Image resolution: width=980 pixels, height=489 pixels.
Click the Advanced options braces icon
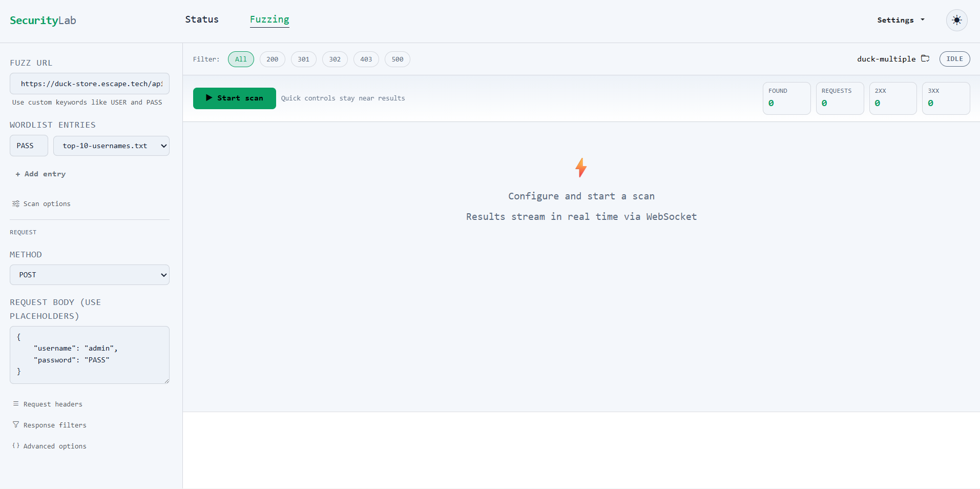pyautogui.click(x=16, y=446)
